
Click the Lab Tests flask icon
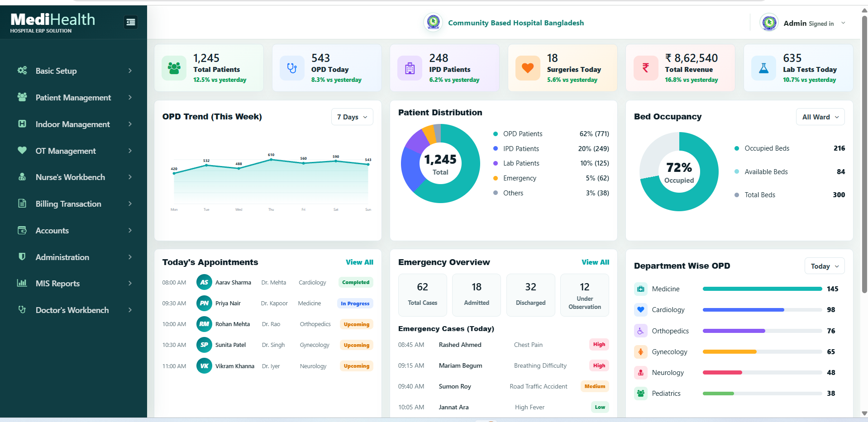[x=763, y=68]
